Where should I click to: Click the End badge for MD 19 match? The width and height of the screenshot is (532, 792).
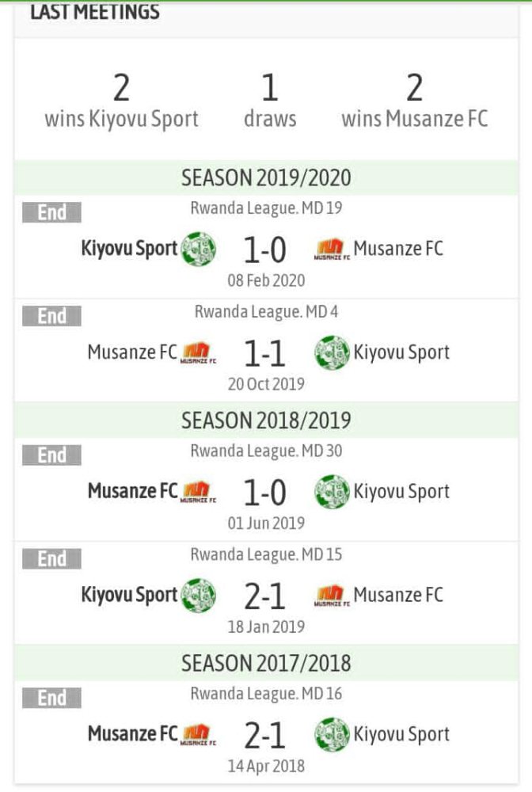51,212
